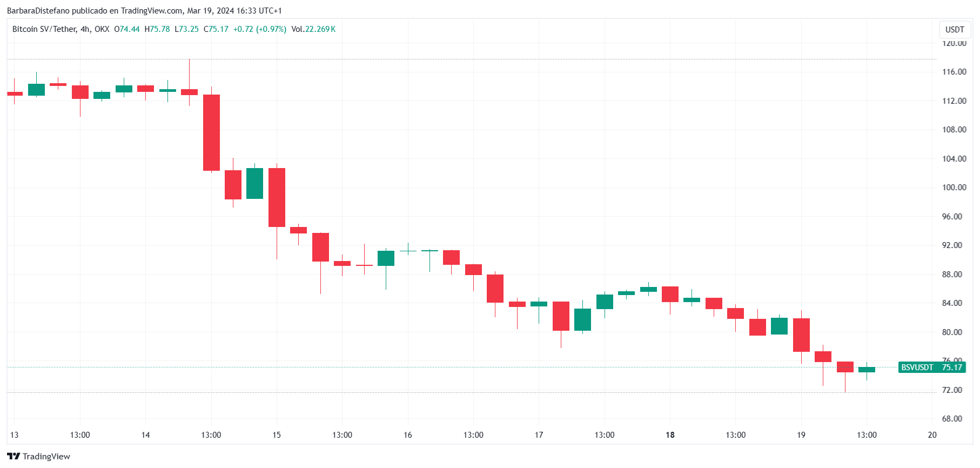Click the 100.00 price axis label
Image resolution: width=980 pixels, height=468 pixels.
pyautogui.click(x=954, y=188)
